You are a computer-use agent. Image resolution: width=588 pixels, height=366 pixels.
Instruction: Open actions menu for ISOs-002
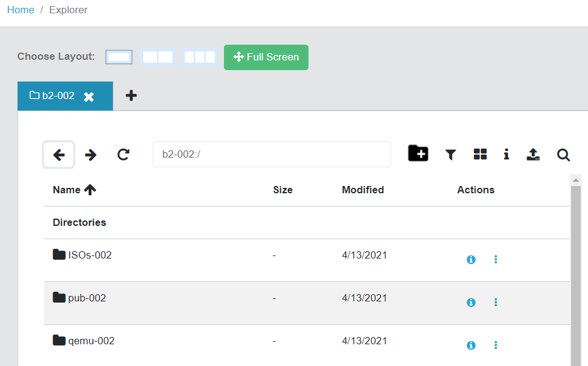click(496, 260)
